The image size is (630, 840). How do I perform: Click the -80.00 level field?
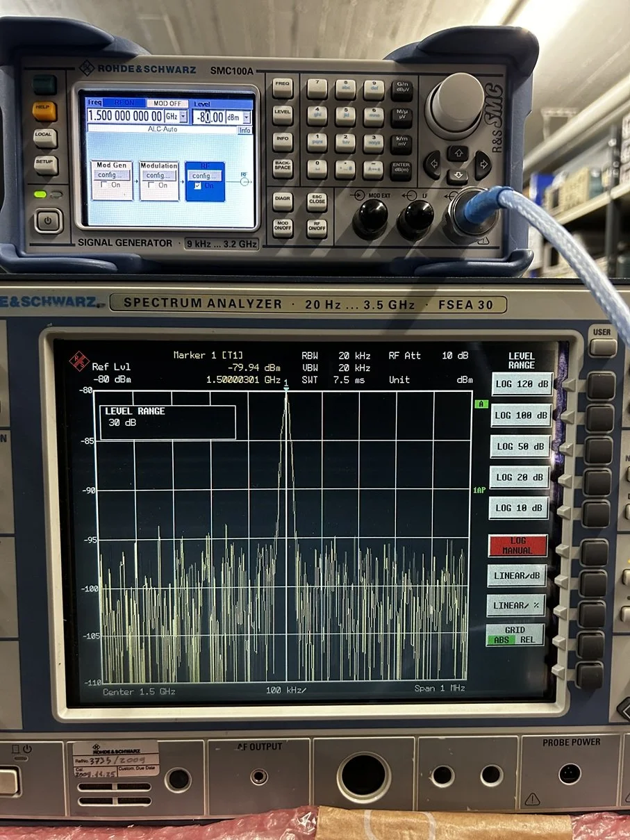(x=208, y=117)
